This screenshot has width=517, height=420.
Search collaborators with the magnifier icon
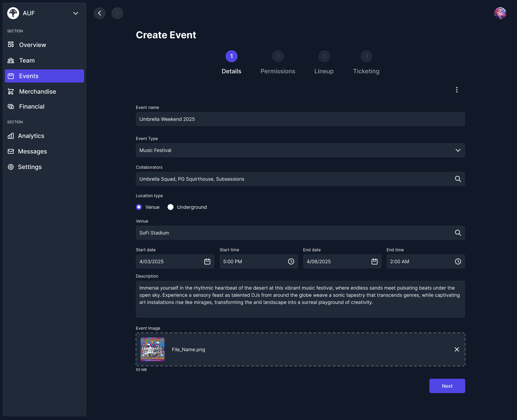[458, 179]
